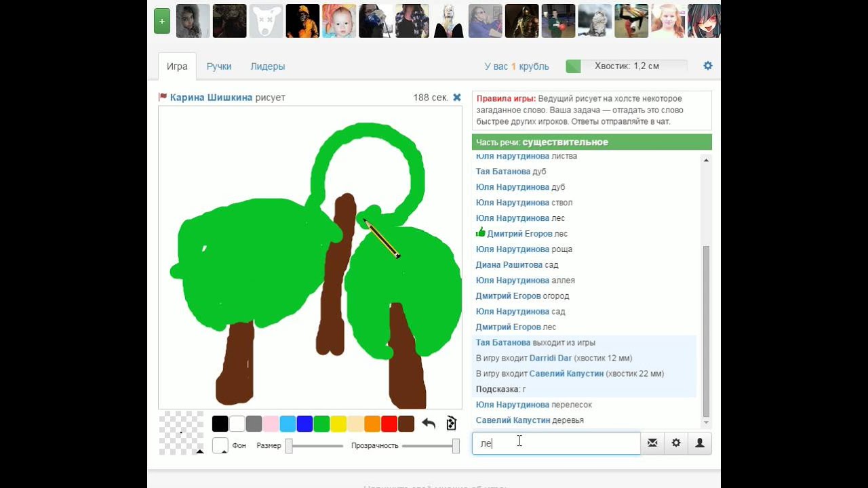Pick the dark blue color swatch

(304, 424)
